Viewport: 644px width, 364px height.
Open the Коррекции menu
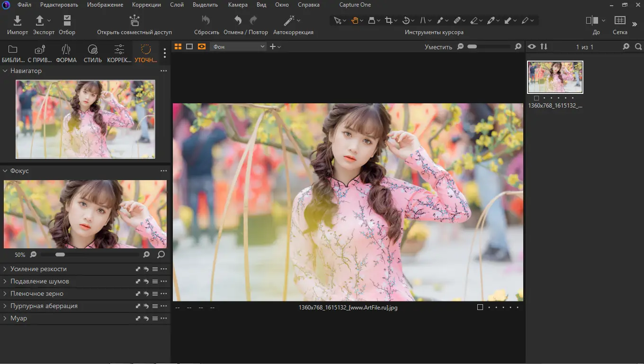146,5
